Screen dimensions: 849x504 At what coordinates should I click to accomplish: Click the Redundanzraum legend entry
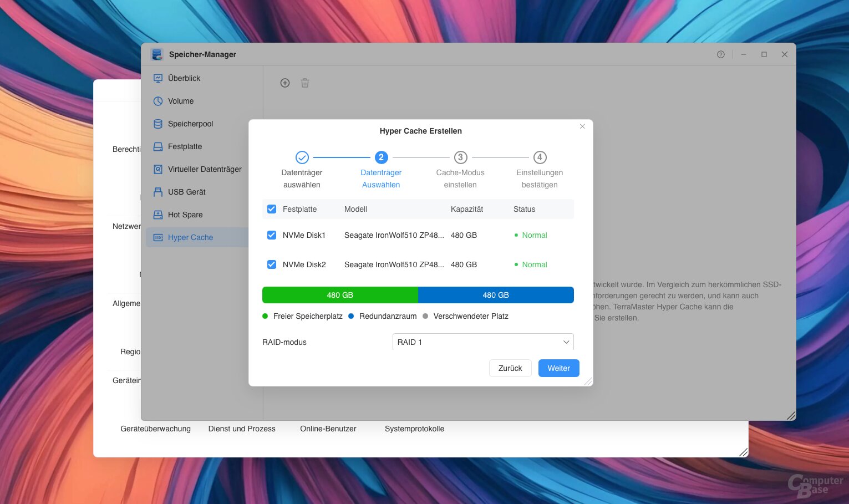383,316
